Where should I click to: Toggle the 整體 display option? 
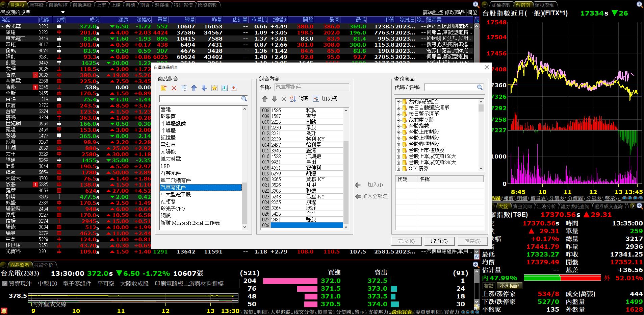489,286
